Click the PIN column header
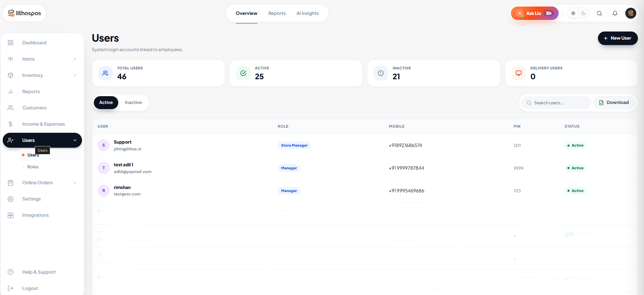This screenshot has width=644, height=295. point(517,126)
